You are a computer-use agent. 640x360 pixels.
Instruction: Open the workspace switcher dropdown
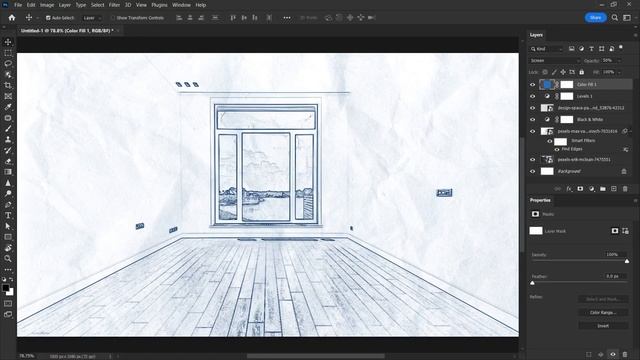click(627, 18)
